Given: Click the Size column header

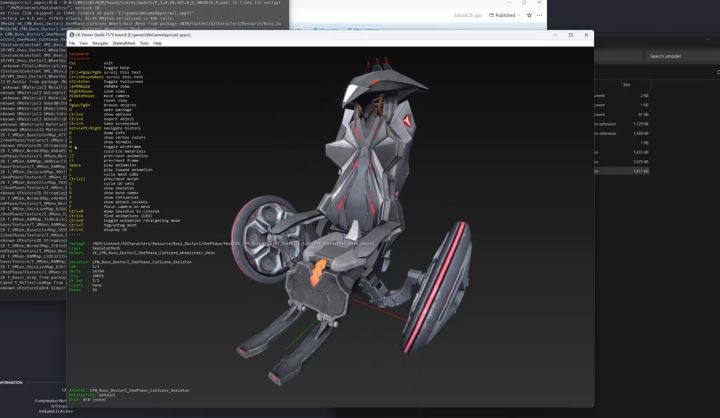Looking at the screenshot, I should click(x=627, y=85).
